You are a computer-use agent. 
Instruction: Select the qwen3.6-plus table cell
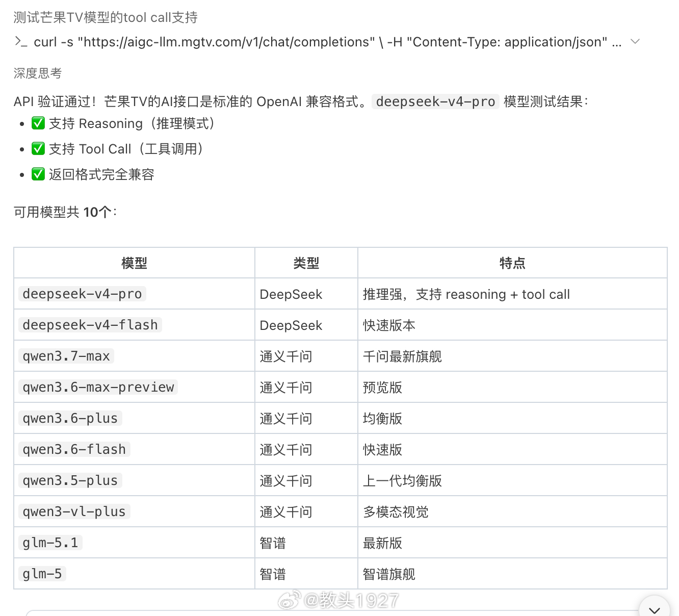[134, 418]
